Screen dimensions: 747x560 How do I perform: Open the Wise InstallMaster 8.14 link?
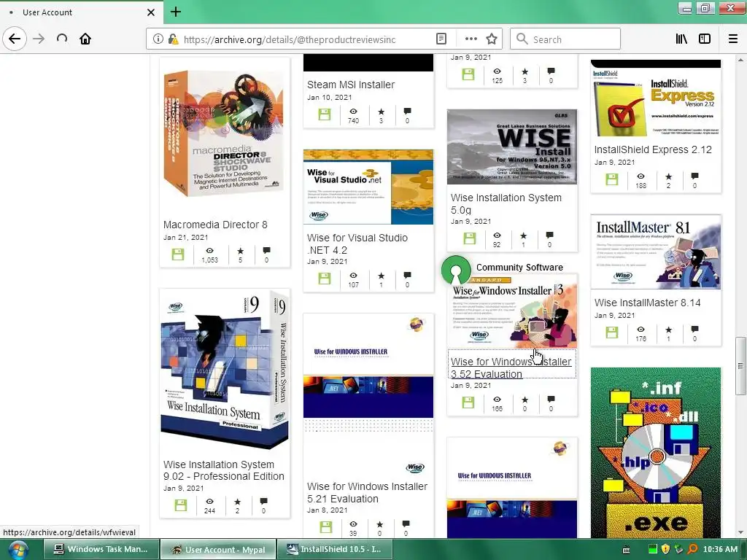pyautogui.click(x=648, y=303)
